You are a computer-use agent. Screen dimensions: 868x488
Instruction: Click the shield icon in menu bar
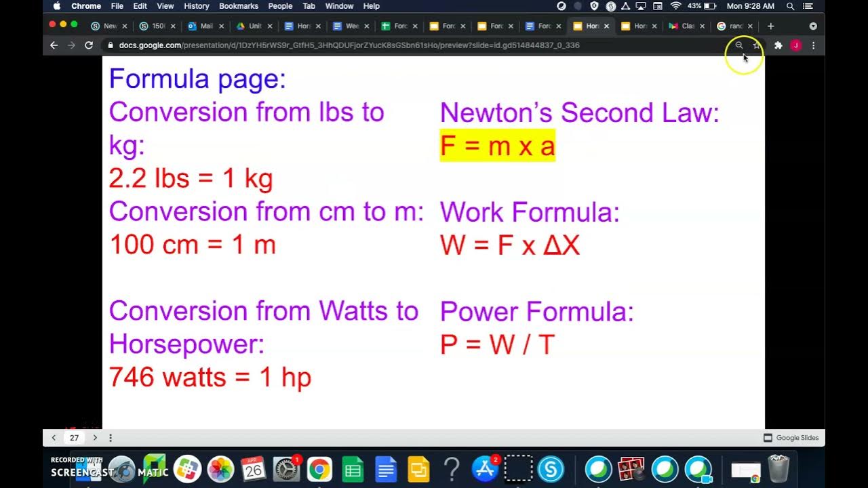coord(594,6)
